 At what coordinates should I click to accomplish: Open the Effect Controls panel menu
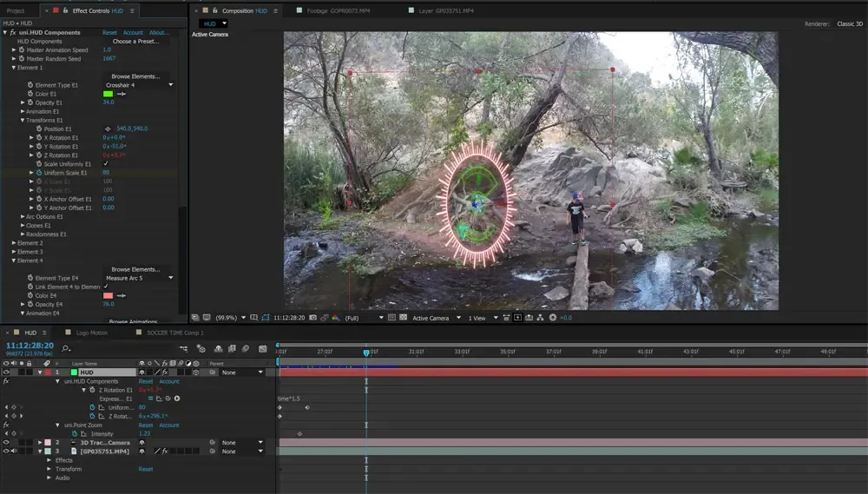tap(132, 10)
